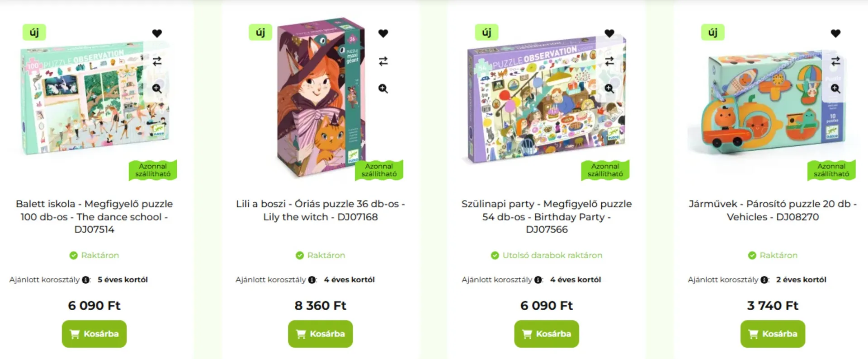This screenshot has height=359, width=868.
Task: Add Szülinapi party puzzle to cart
Action: (x=547, y=334)
